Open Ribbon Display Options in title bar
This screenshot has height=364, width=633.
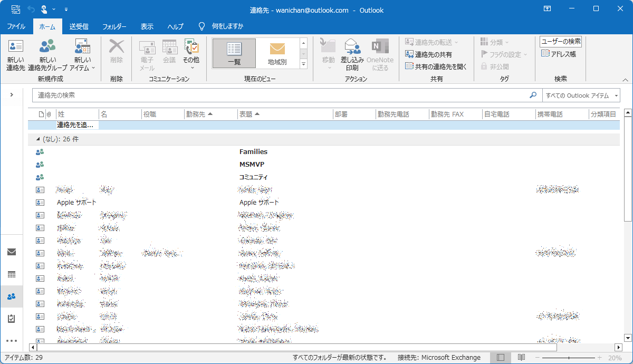point(548,9)
